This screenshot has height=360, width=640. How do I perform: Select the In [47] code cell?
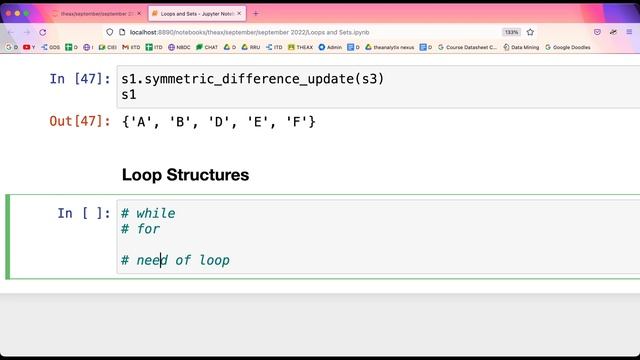378,87
